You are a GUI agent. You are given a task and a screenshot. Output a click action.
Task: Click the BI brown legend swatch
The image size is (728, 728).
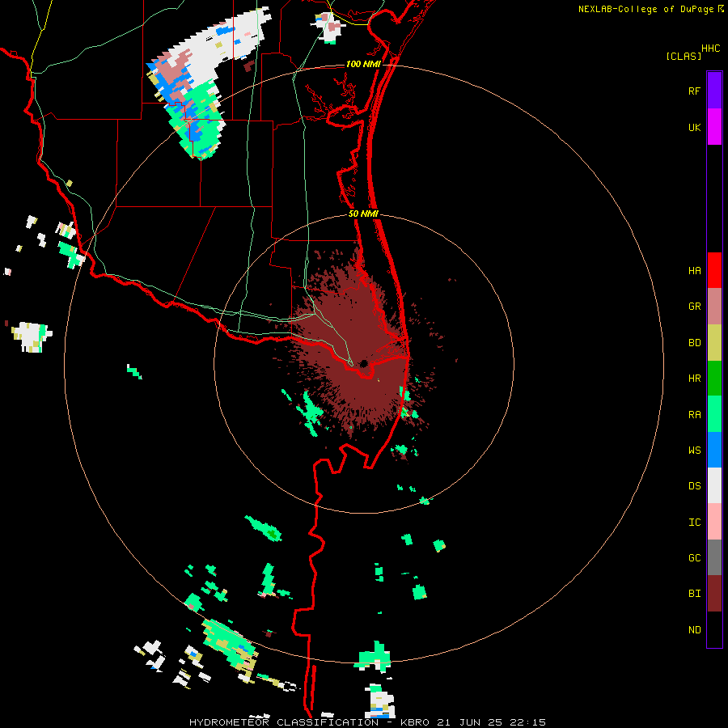coord(714,594)
